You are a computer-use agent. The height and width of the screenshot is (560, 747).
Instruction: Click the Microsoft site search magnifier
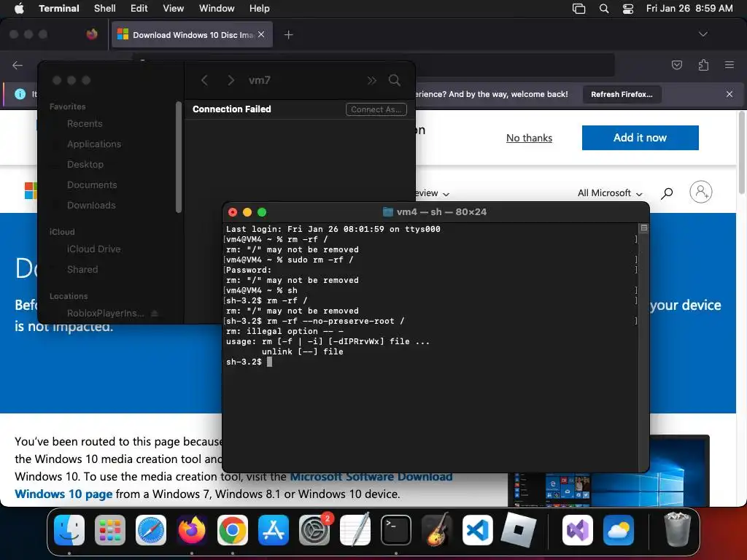tap(667, 192)
